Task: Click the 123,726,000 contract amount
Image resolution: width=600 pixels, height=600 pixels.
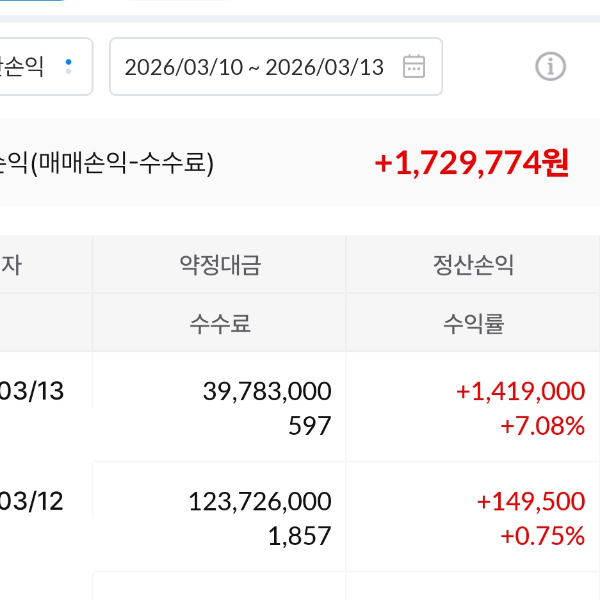Action: pos(259,501)
